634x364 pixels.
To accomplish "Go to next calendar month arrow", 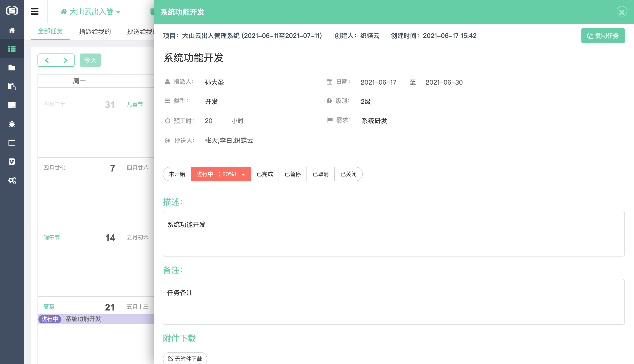I will pos(65,60).
